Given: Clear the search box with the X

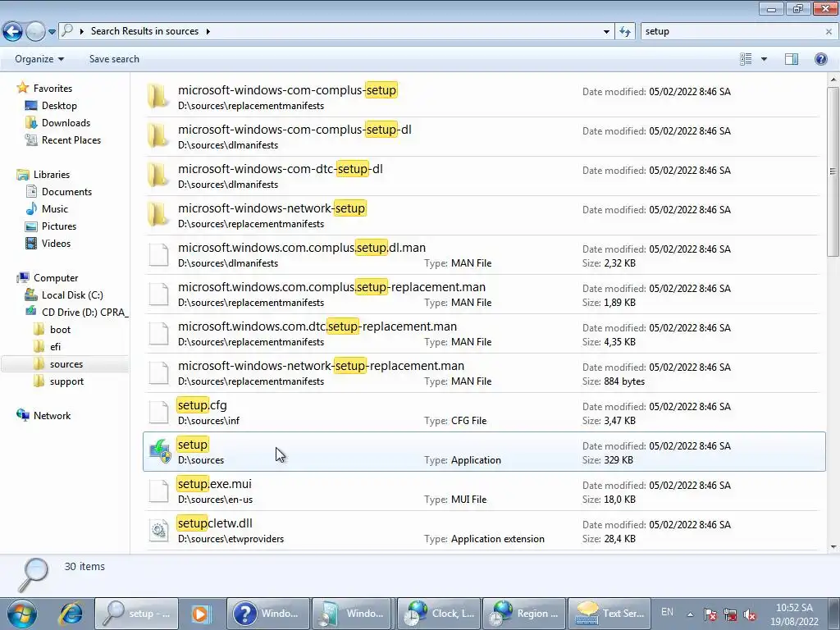Looking at the screenshot, I should 829,32.
